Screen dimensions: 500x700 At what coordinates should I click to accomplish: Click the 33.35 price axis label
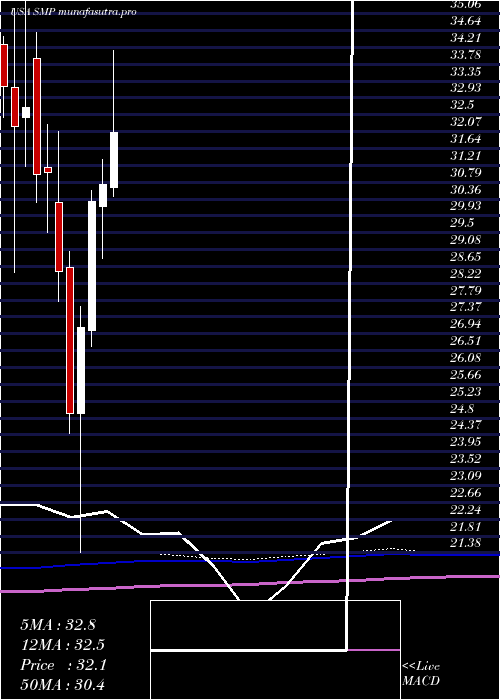tap(466, 71)
